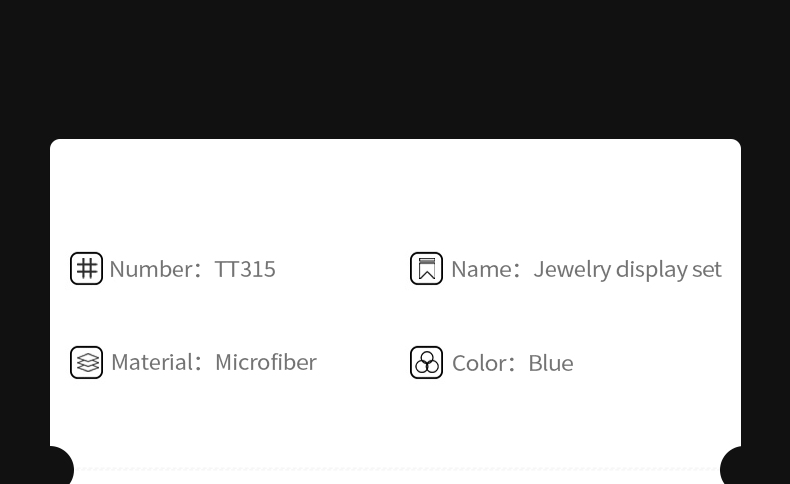Click the stacked layers Material icon
The width and height of the screenshot is (790, 484).
[x=86, y=362]
